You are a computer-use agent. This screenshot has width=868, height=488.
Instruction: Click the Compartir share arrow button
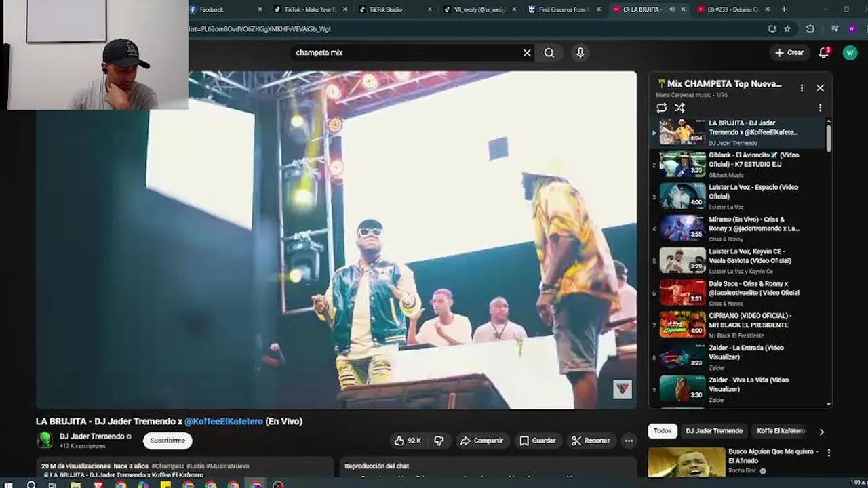pyautogui.click(x=481, y=441)
